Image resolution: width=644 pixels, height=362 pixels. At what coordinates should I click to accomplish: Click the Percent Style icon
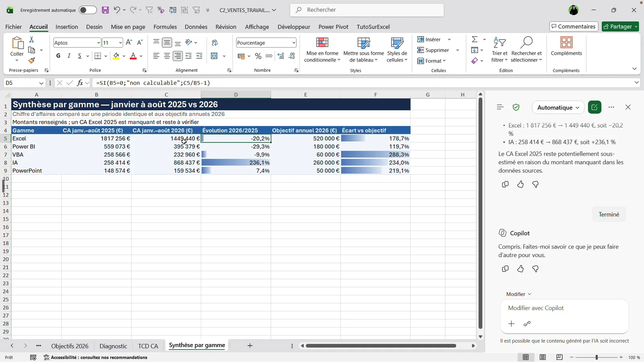coord(258,56)
